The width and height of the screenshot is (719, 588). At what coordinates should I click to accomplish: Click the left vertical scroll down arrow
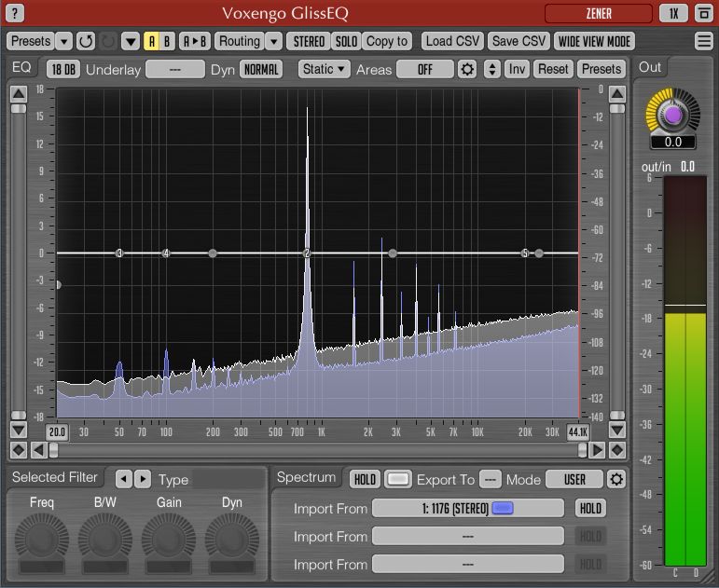(19, 430)
